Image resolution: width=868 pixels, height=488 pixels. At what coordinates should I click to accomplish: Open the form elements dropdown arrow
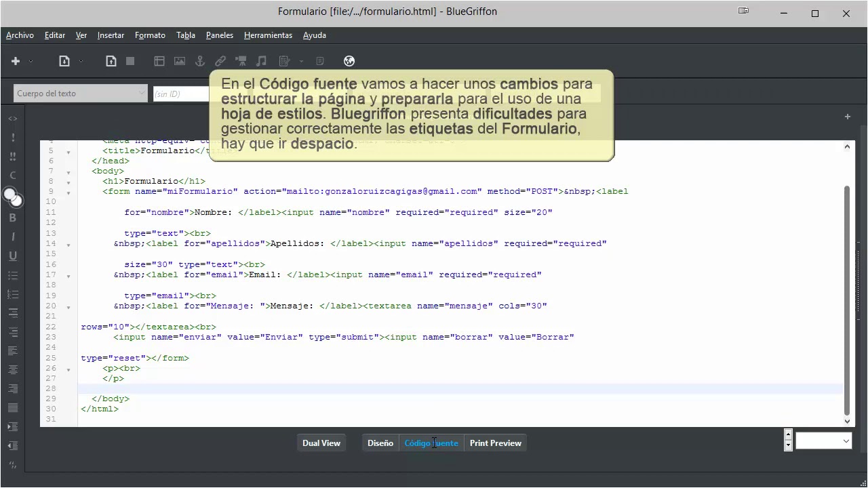tap(301, 61)
